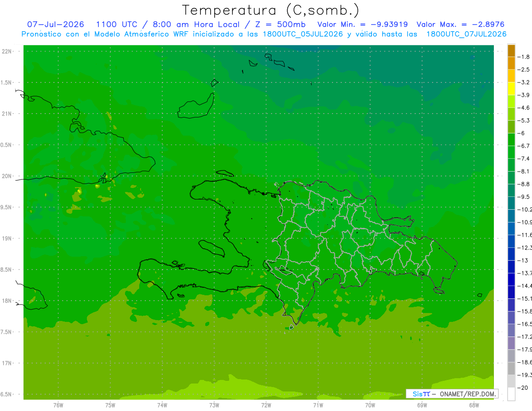Click the '17N' latitude axis label
This screenshot has width=532, height=411.
coord(7,363)
